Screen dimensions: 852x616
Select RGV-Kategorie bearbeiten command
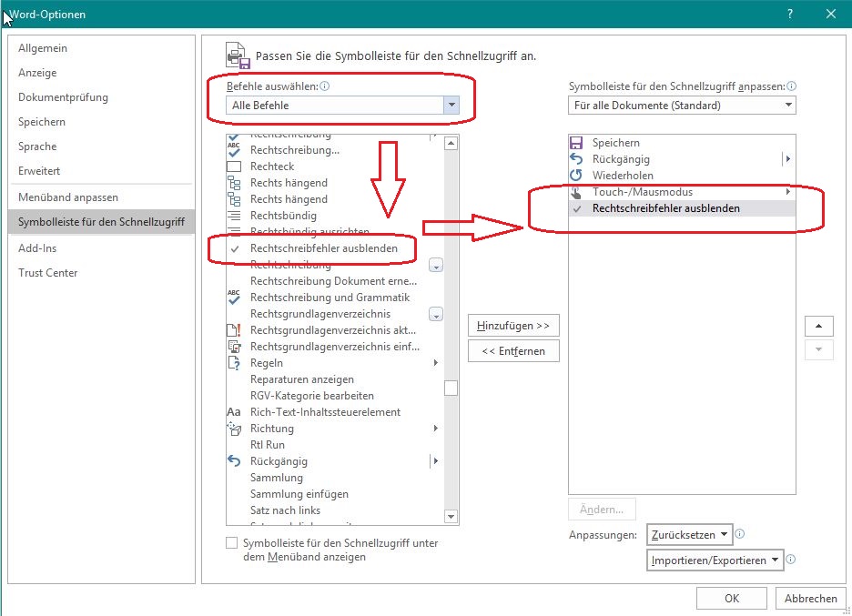pyautogui.click(x=312, y=396)
